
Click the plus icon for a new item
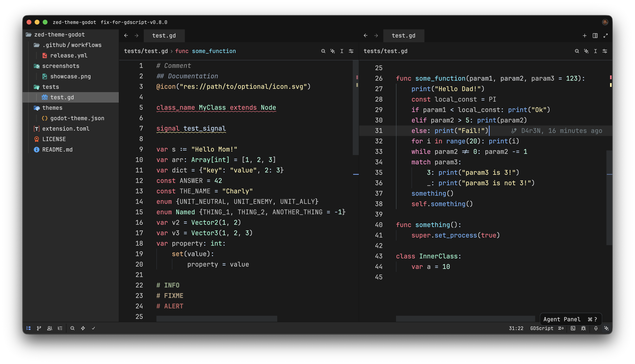(x=584, y=36)
